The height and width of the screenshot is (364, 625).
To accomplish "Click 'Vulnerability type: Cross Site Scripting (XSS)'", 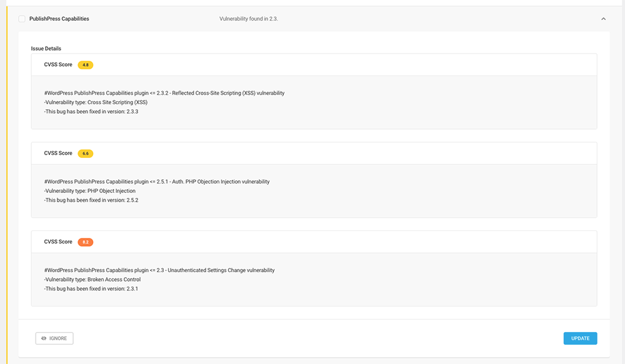I will tap(96, 102).
